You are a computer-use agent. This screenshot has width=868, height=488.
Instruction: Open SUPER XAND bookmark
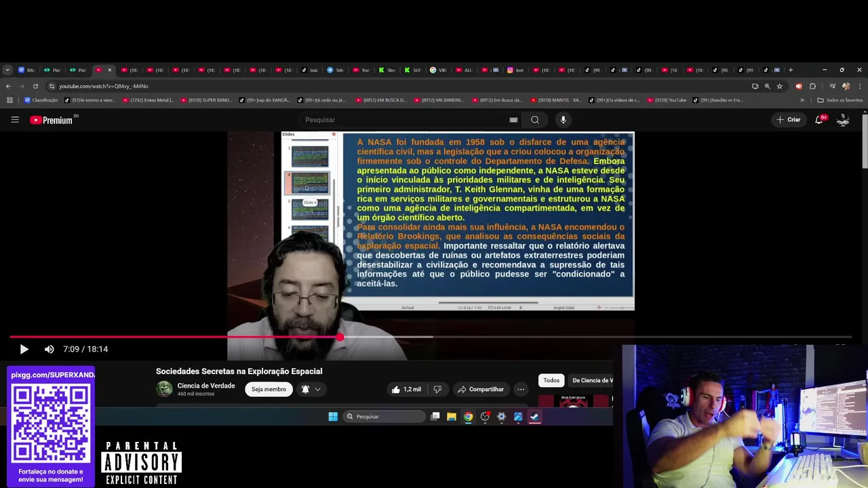click(x=207, y=100)
